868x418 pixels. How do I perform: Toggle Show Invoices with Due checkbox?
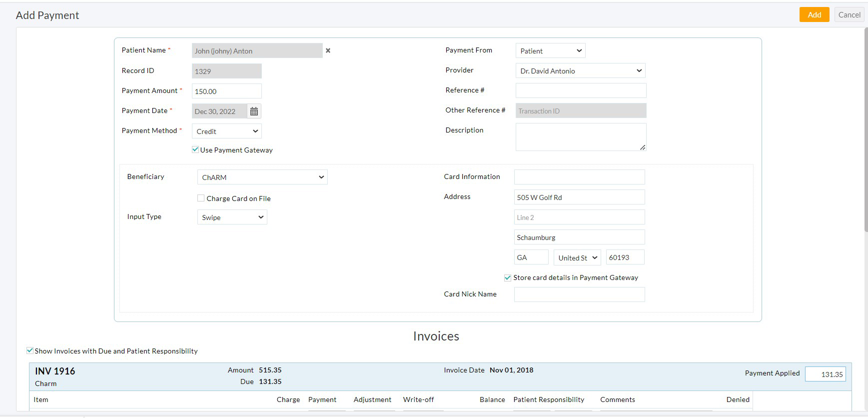point(30,350)
